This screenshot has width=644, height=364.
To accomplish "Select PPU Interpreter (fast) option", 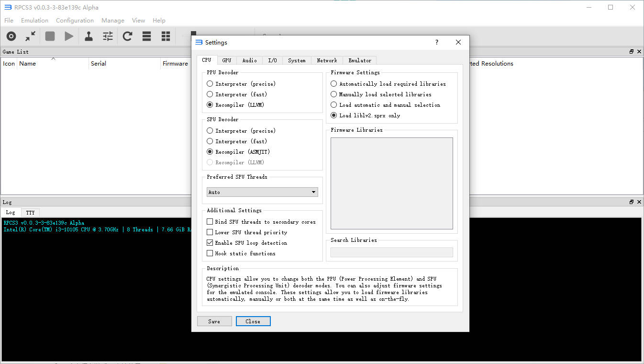I will (x=237, y=94).
